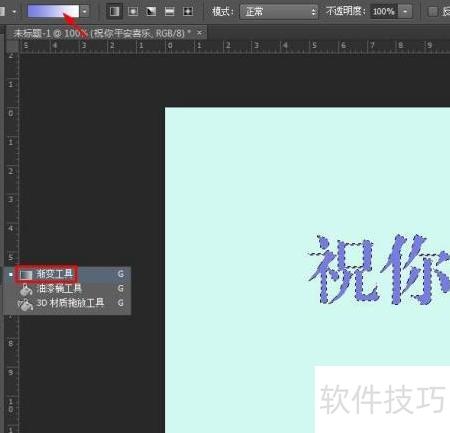450x433 pixels.
Task: Close the 未标题-1 document tab
Action: tap(199, 33)
